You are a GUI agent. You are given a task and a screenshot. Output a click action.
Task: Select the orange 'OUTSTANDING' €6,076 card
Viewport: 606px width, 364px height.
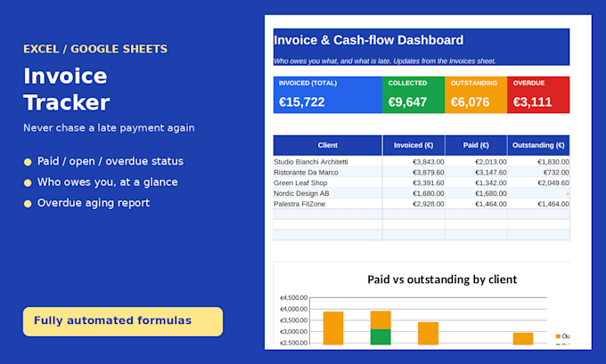click(x=476, y=95)
